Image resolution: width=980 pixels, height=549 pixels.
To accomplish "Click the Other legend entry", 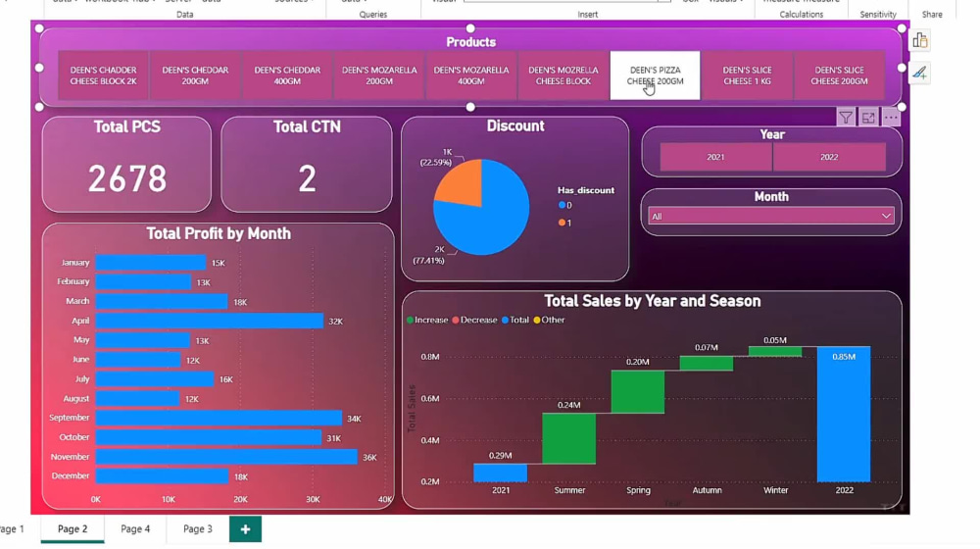I will (x=549, y=321).
